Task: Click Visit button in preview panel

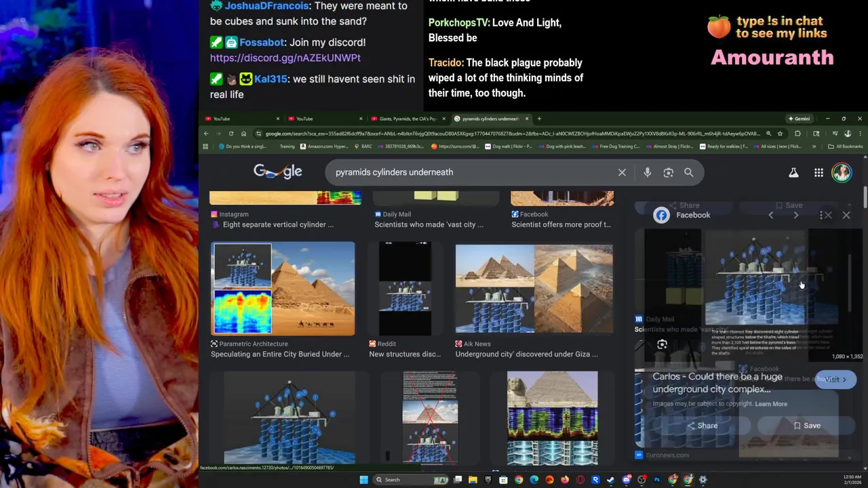Action: pyautogui.click(x=835, y=380)
